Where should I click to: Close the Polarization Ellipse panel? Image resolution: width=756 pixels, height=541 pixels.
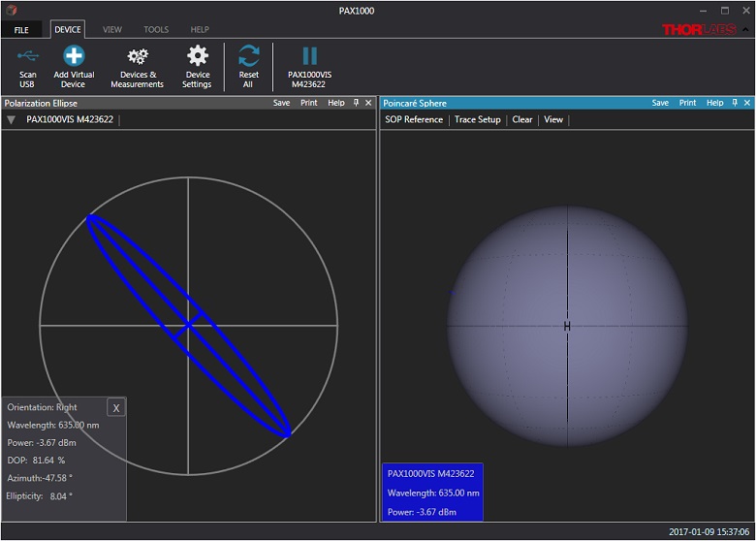368,103
